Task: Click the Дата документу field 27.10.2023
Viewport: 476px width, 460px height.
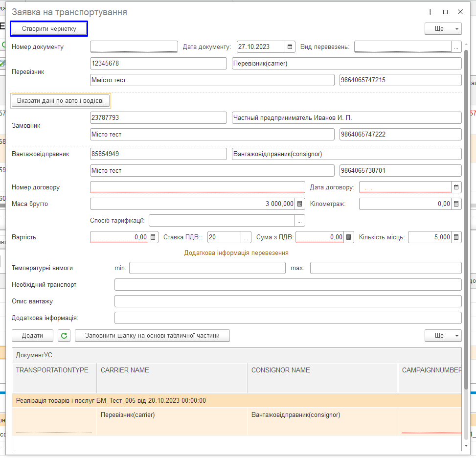Action: [261, 47]
